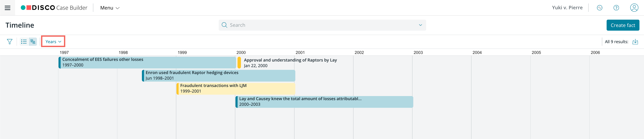Download all 9 results

[x=635, y=42]
